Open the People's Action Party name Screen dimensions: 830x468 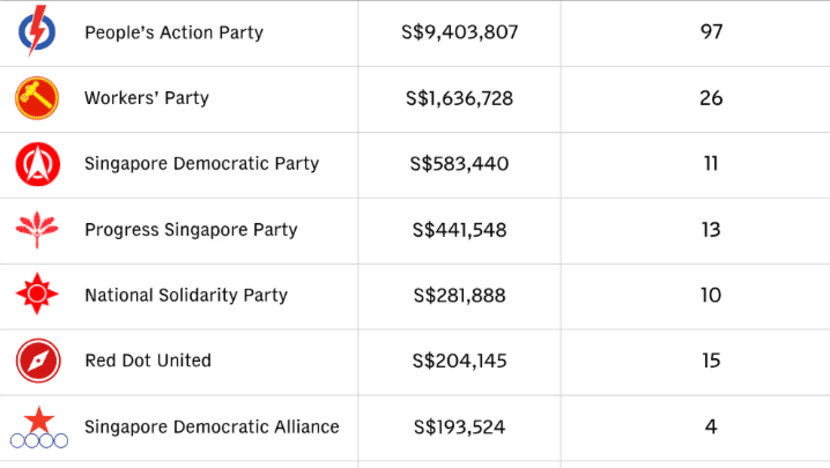pyautogui.click(x=174, y=33)
